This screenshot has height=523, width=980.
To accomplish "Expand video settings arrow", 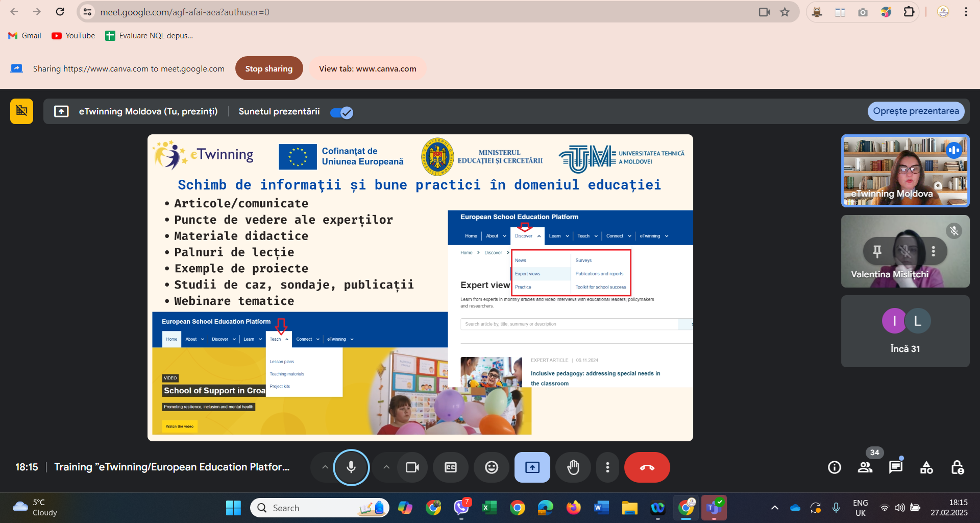I will tap(386, 467).
